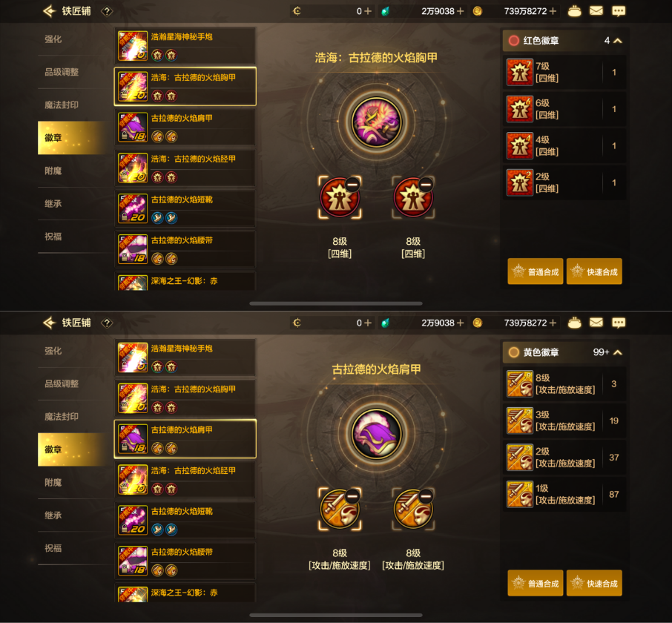
Task: Click the horizontal scroll bar under top panel
Action: pyautogui.click(x=336, y=303)
